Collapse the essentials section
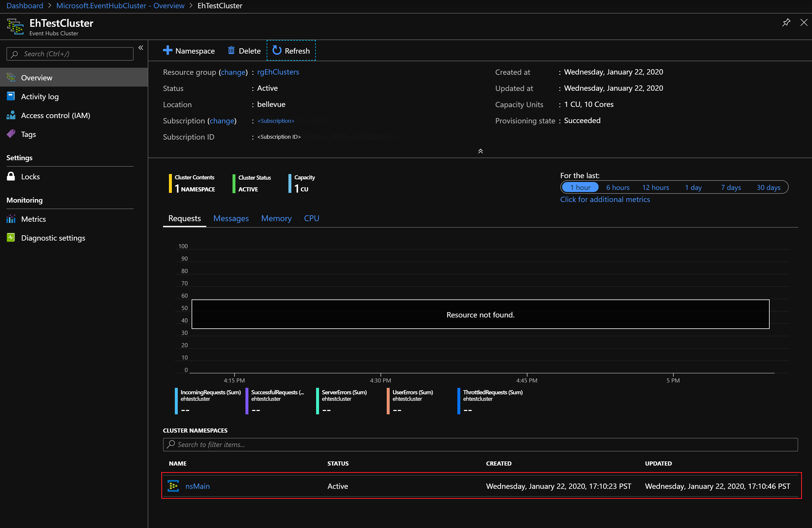 [480, 151]
